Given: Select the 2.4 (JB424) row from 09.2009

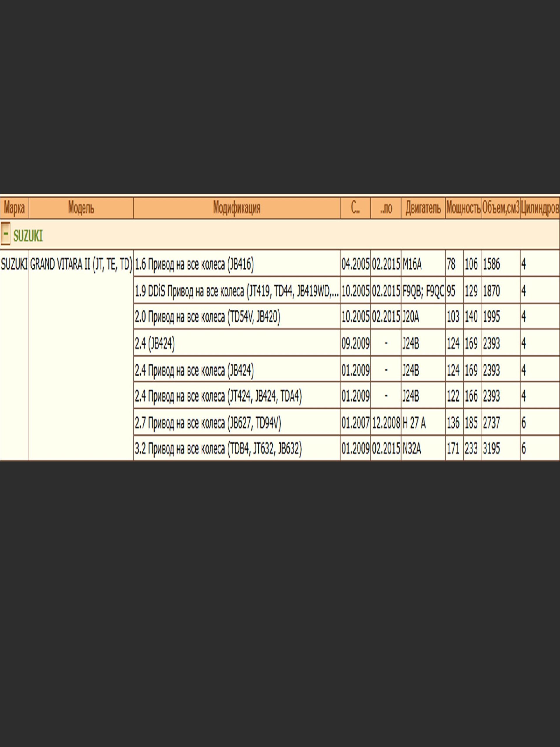Looking at the screenshot, I should pyautogui.click(x=155, y=344).
